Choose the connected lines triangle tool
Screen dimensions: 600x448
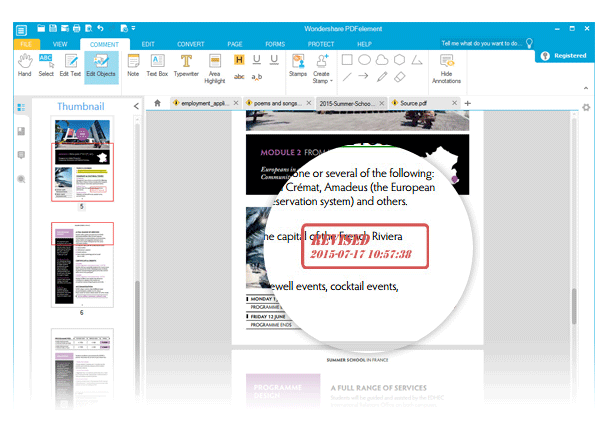[x=417, y=60]
